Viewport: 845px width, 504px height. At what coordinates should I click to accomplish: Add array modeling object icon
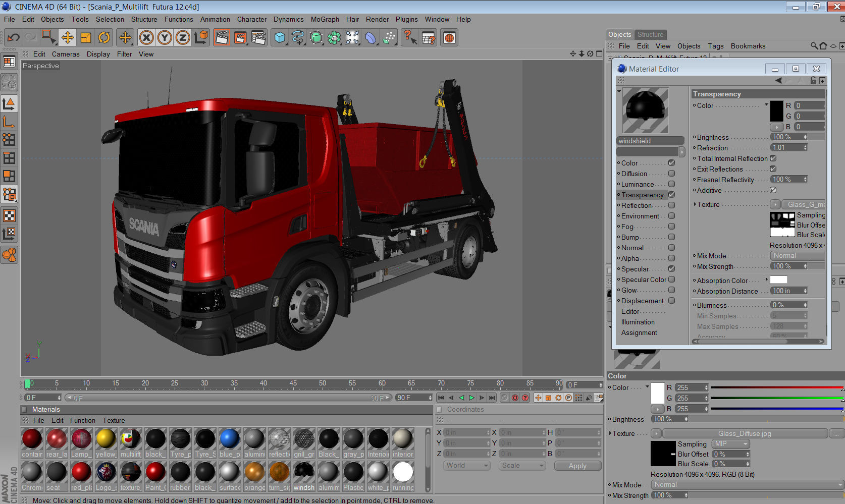coord(334,37)
